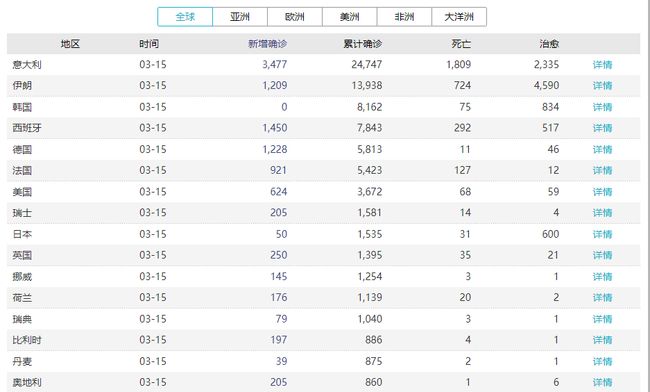Select the 英国 region cell
The height and width of the screenshot is (392, 650).
22,255
